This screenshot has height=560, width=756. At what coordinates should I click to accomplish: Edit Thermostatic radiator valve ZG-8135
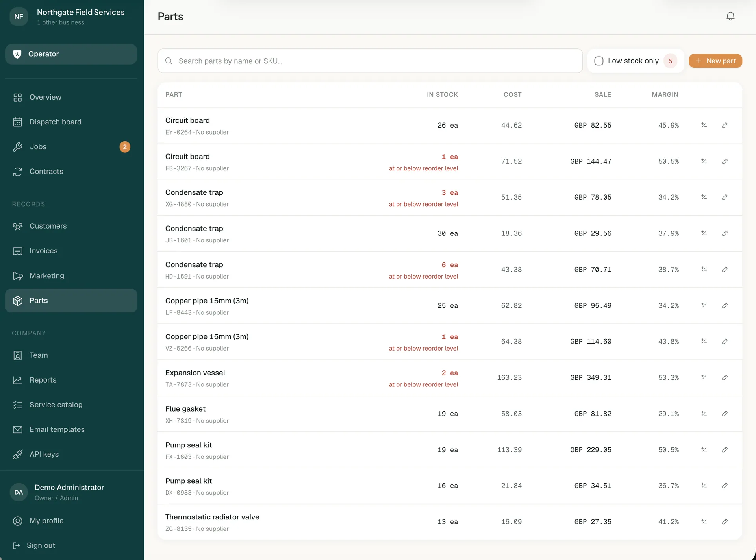tap(724, 522)
